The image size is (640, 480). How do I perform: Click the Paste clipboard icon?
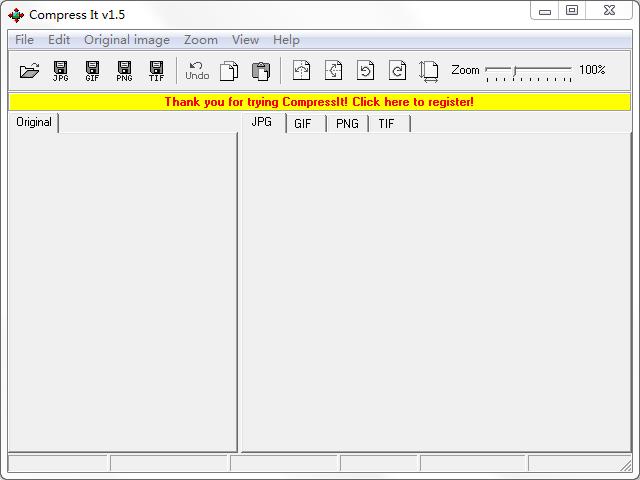tap(261, 71)
